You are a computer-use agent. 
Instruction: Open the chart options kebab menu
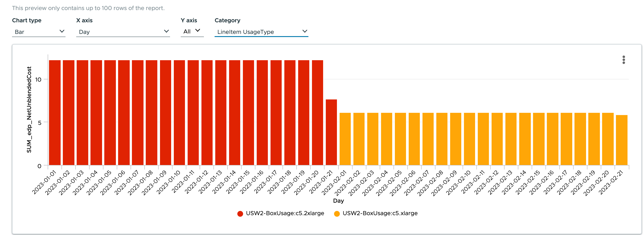(623, 60)
